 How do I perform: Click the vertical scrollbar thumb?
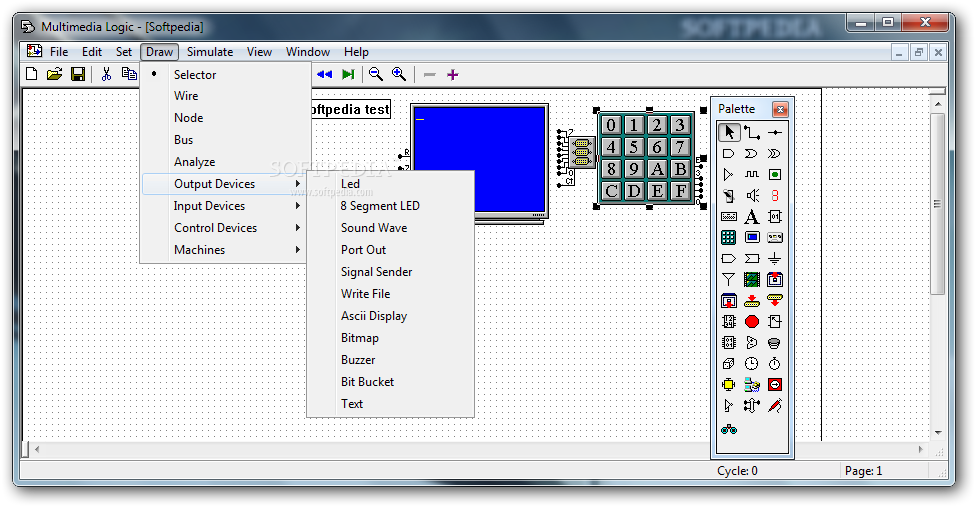937,203
